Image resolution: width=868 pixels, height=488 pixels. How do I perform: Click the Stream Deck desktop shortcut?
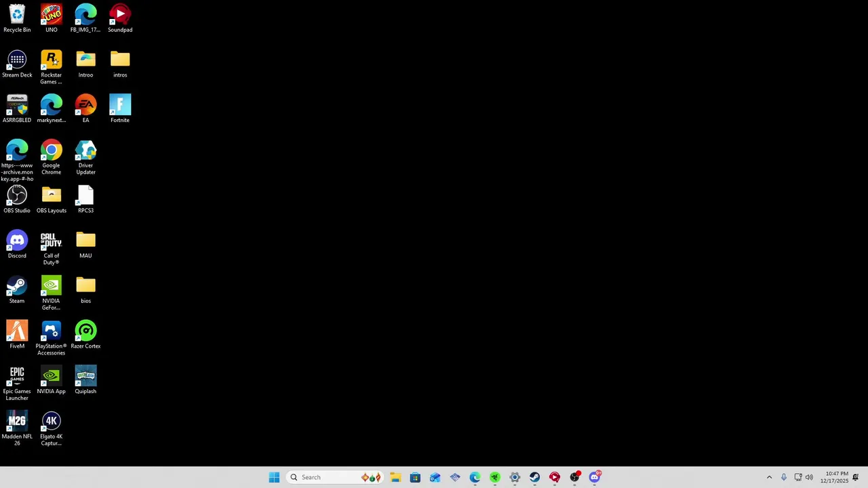tap(17, 64)
